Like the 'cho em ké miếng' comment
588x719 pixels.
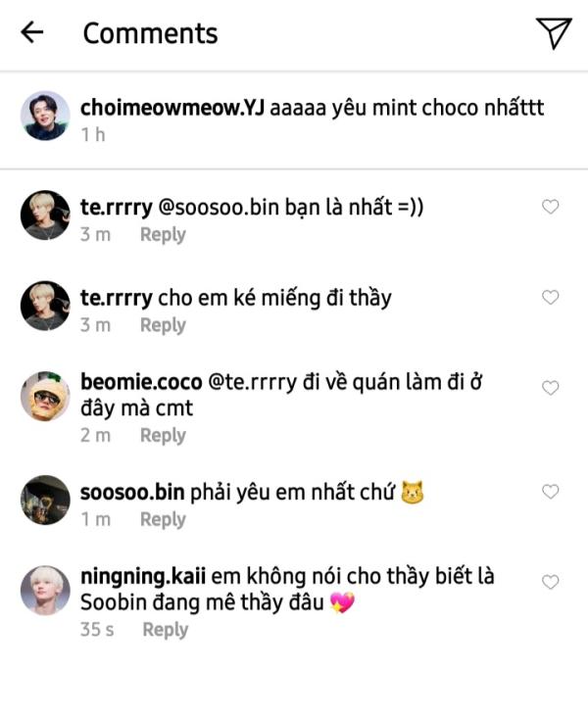point(550,297)
